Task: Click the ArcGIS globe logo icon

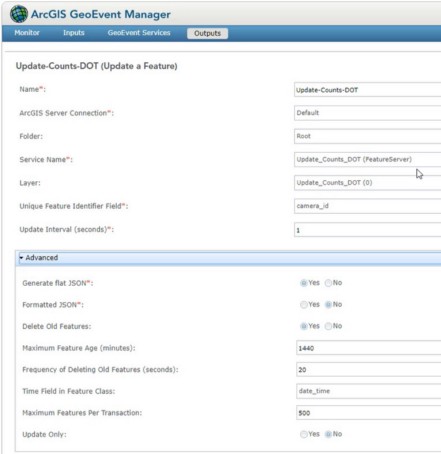Action: click(19, 14)
